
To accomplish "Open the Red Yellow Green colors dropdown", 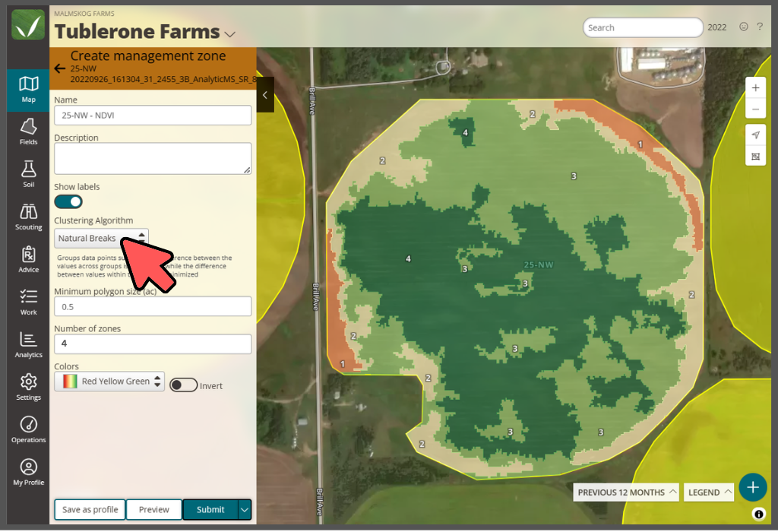I will coord(109,381).
